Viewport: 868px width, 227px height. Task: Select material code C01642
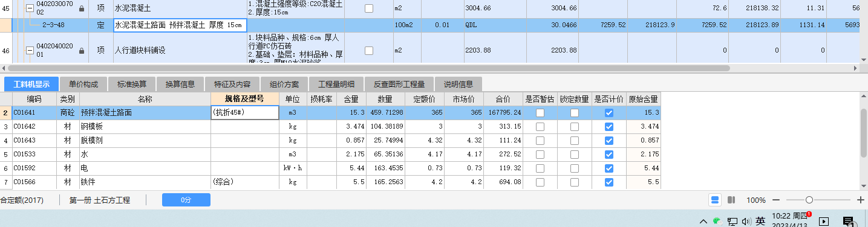coord(34,127)
